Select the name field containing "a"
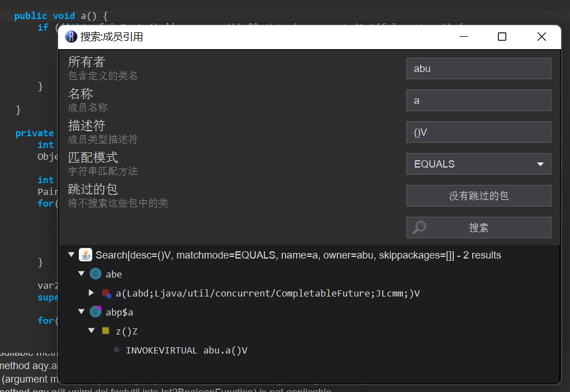 pyautogui.click(x=478, y=101)
